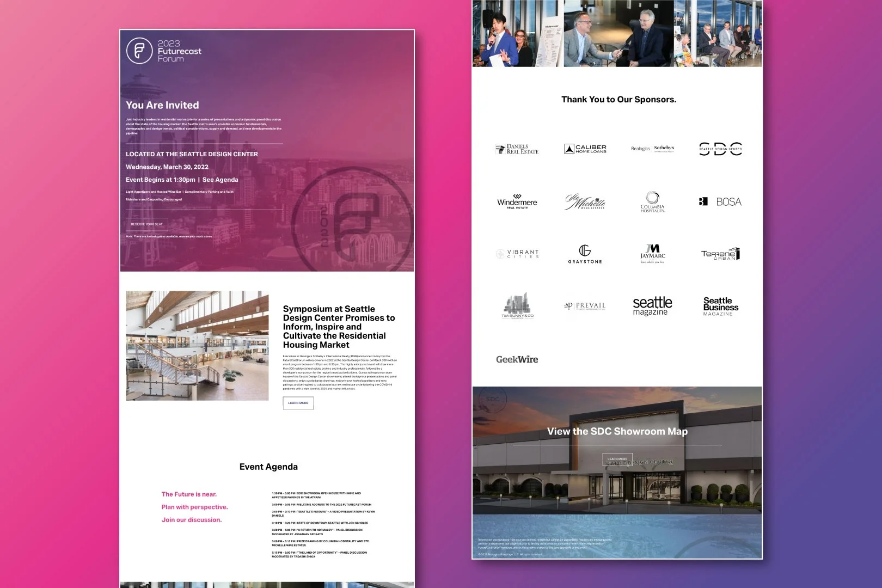Open the Windermere Real Estate logo

pos(517,201)
